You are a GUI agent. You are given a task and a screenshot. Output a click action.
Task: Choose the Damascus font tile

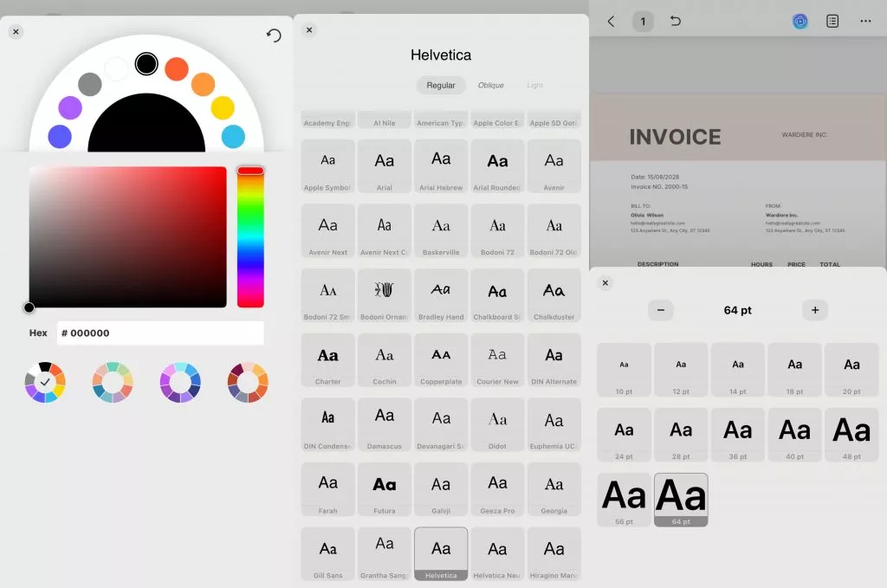tap(385, 424)
